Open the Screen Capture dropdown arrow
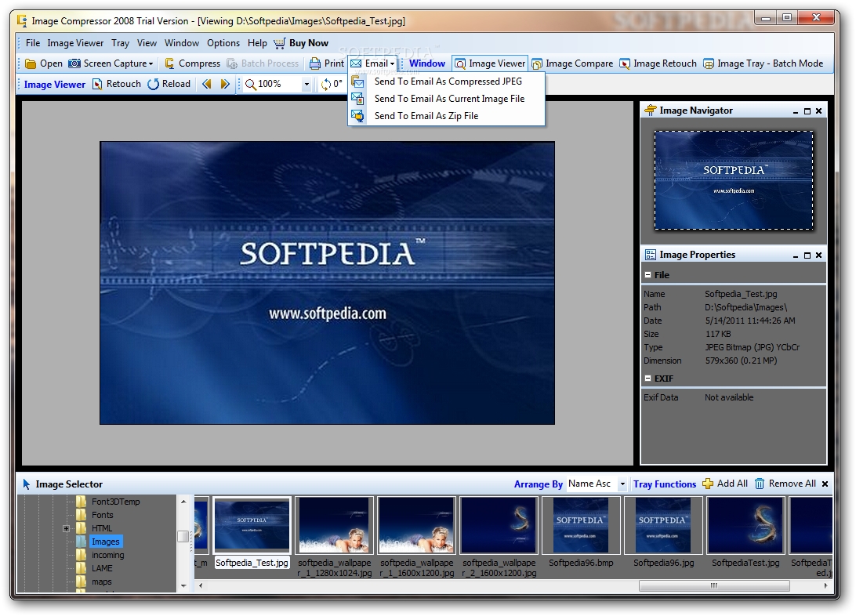Viewport: 856px width, 616px height. [151, 63]
